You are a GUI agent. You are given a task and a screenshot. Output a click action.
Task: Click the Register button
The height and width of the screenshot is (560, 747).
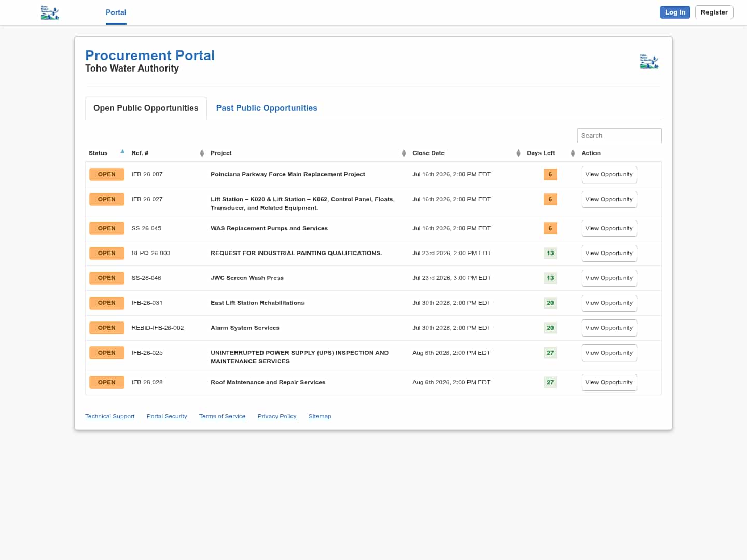click(x=714, y=12)
